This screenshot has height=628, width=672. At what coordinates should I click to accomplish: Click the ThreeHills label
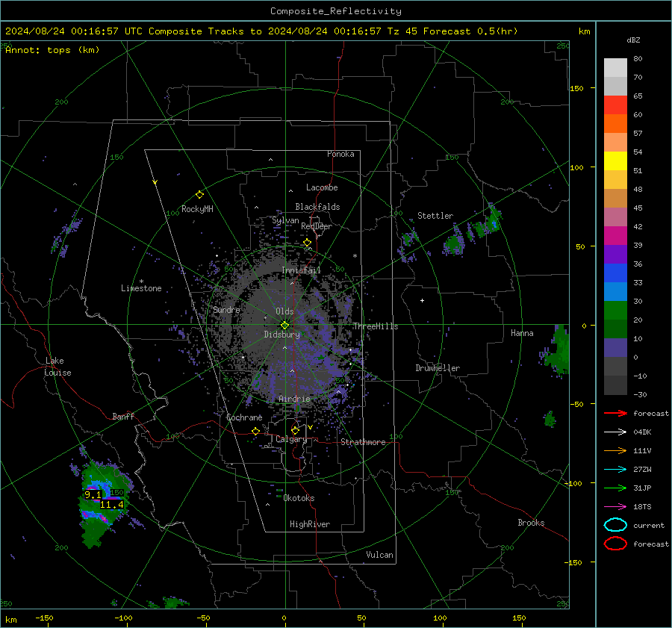pos(376,326)
